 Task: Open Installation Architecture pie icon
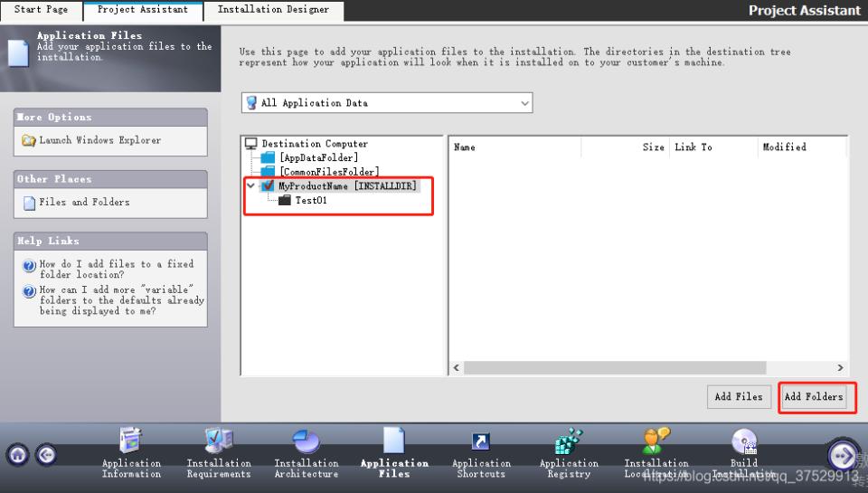(307, 441)
